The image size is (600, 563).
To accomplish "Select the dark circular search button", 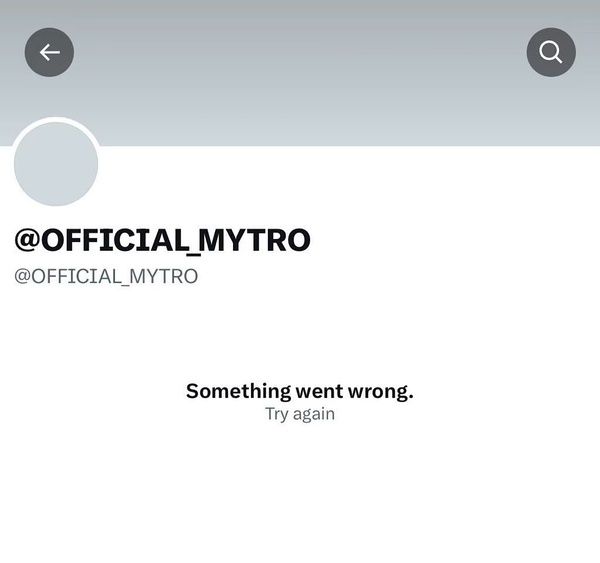I will pos(551,52).
